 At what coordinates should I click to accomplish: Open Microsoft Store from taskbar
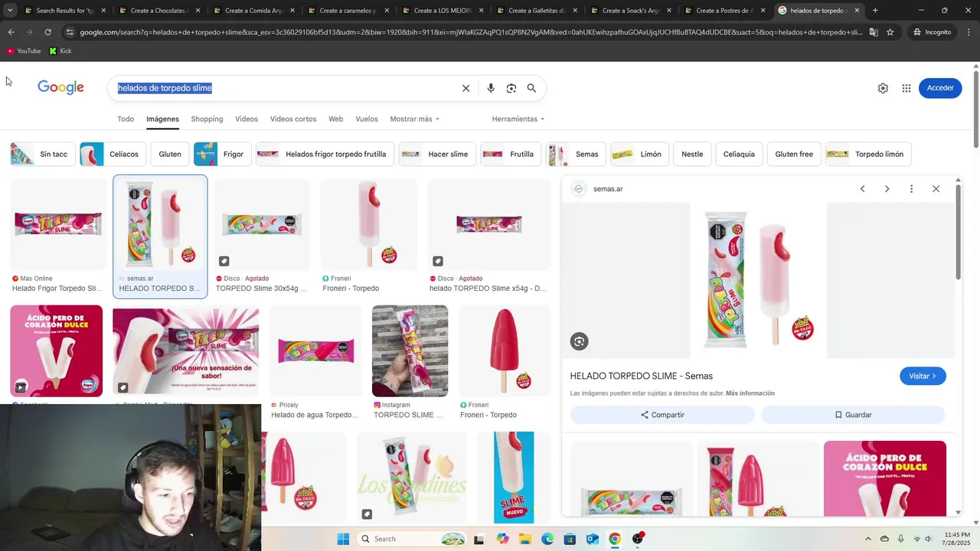570,539
